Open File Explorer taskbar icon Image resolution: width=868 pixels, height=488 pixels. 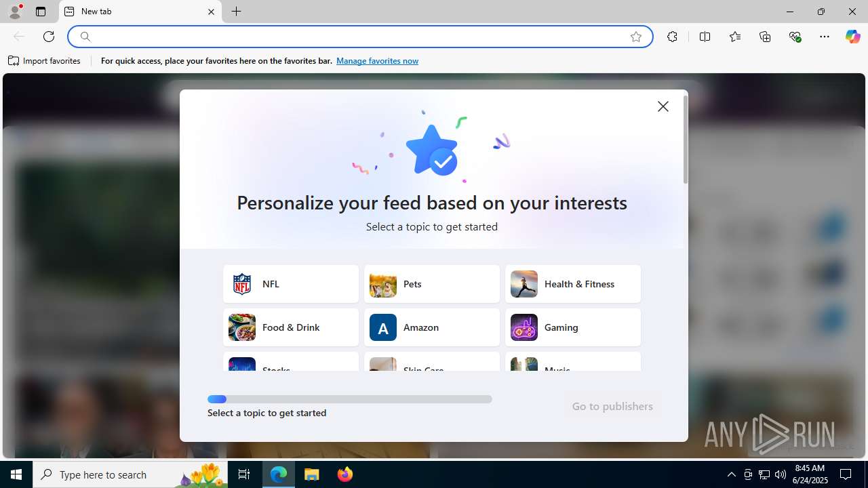point(312,474)
